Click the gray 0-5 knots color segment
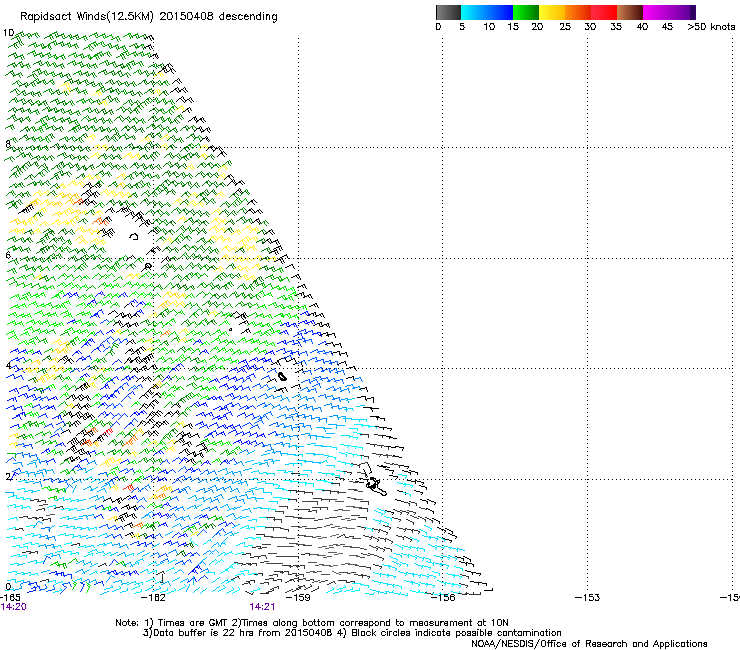The image size is (740, 650). (x=448, y=12)
